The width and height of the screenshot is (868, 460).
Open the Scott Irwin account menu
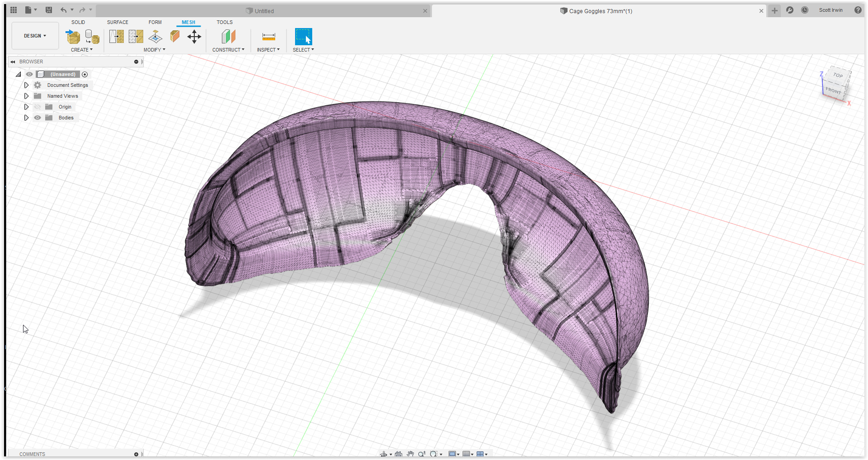(830, 10)
